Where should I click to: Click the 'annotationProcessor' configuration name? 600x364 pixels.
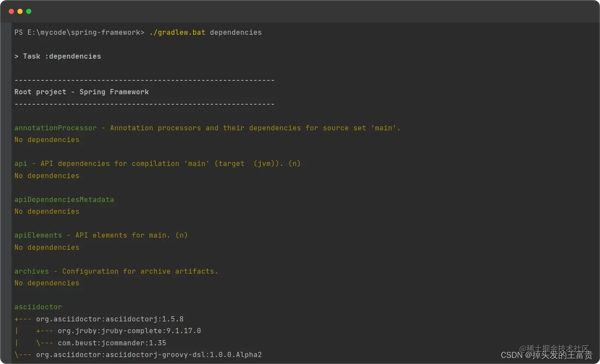(56, 128)
